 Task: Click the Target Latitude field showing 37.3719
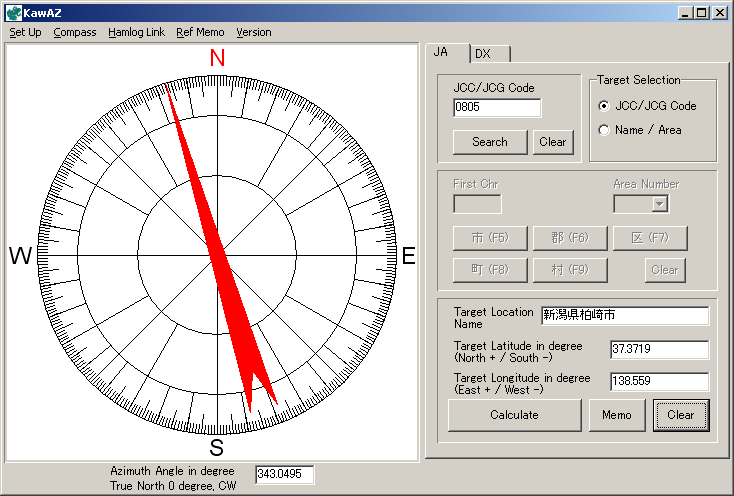(660, 350)
